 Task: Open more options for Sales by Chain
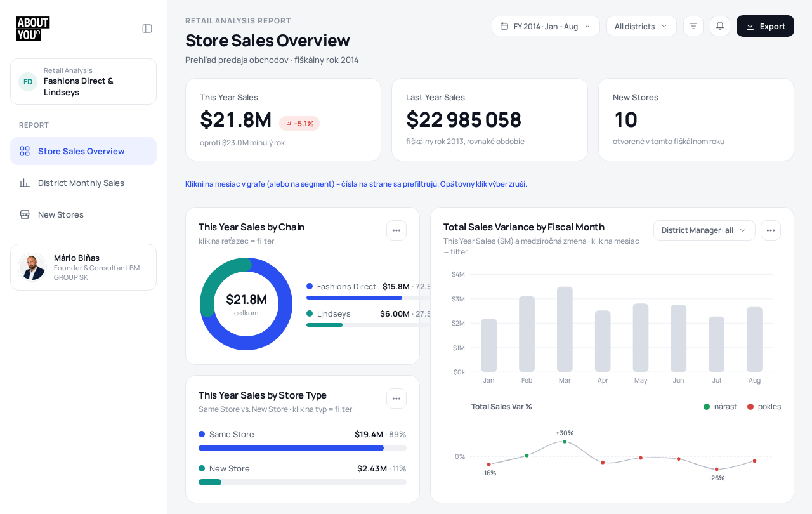tap(396, 230)
